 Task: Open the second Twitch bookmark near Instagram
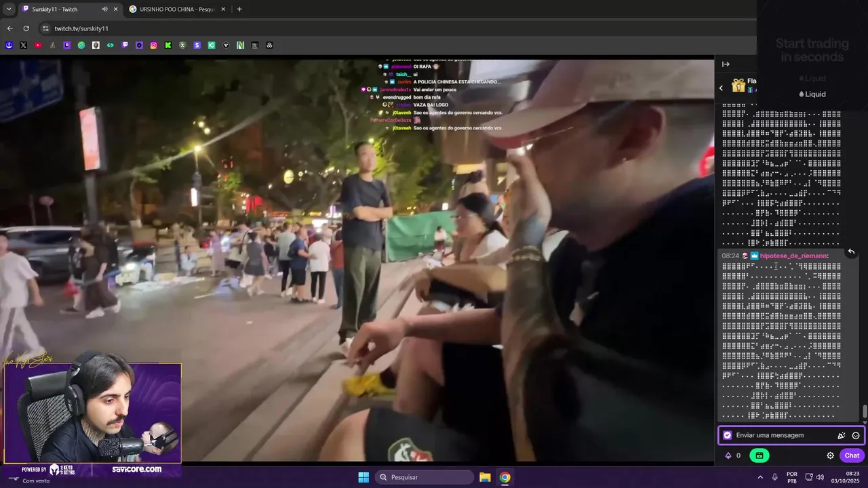pyautogui.click(x=125, y=45)
